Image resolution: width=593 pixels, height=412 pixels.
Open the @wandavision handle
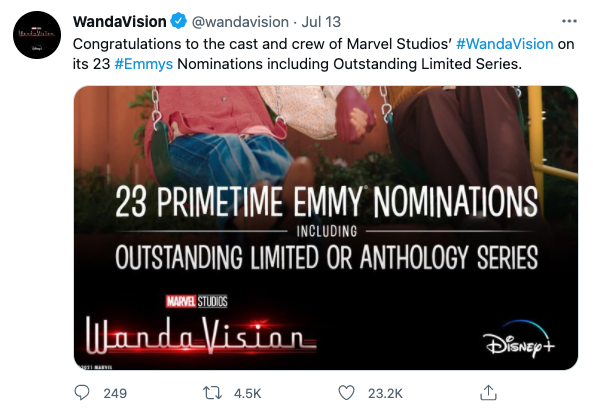[x=240, y=22]
